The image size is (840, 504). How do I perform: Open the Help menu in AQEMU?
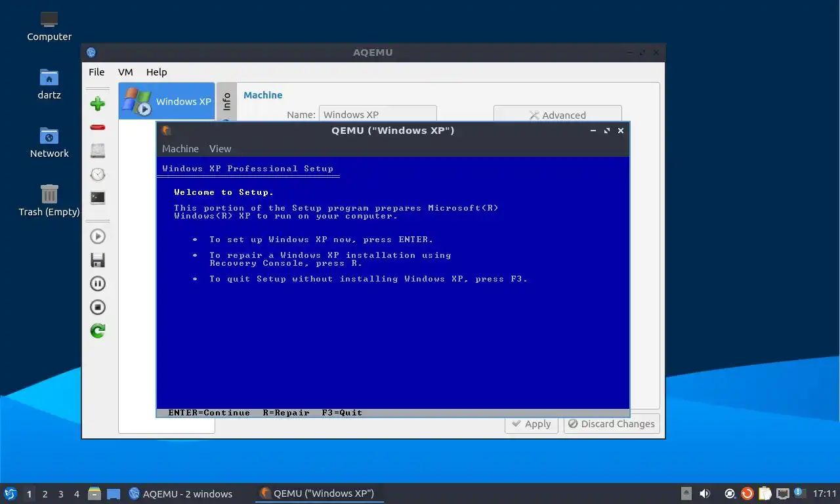pos(156,72)
